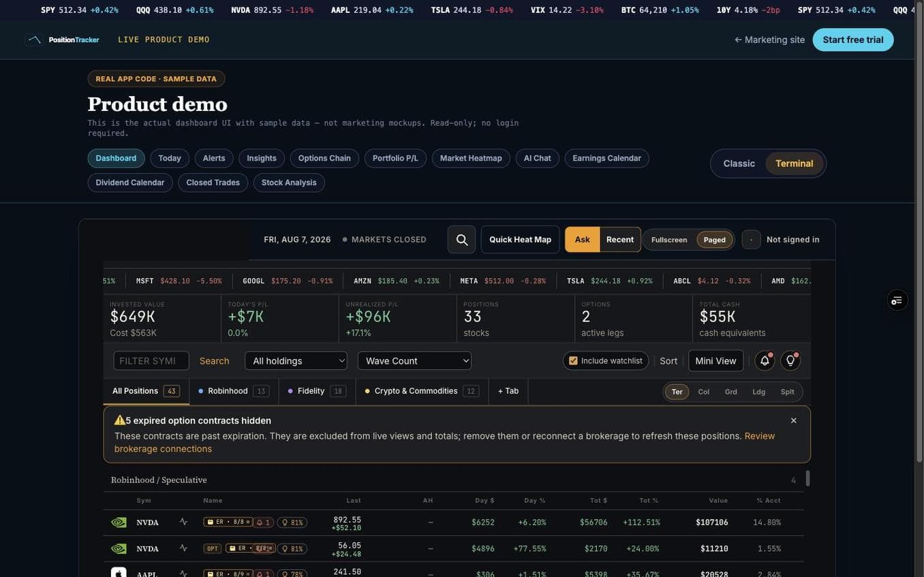Click the ER 8/9 badge in AAPL row
Screen dimensions: 924x577
click(228, 574)
